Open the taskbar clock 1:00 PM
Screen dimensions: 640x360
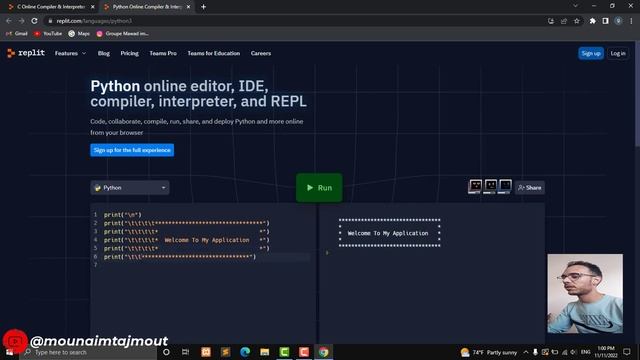606,352
